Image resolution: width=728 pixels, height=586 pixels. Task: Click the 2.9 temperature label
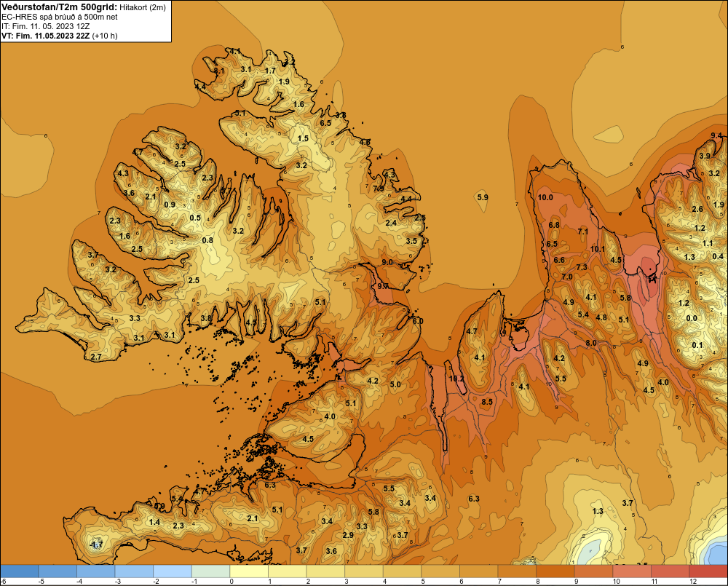348,535
